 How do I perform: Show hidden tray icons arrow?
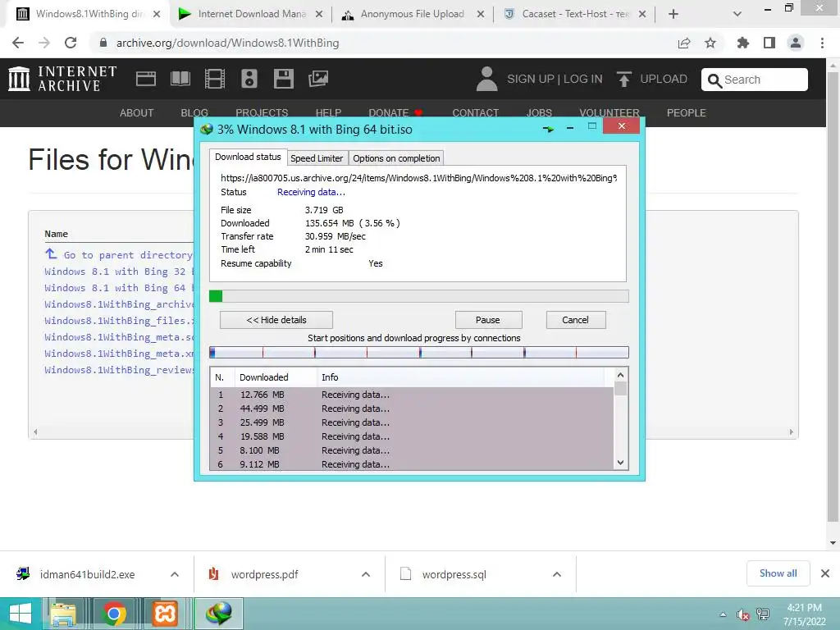coord(724,614)
